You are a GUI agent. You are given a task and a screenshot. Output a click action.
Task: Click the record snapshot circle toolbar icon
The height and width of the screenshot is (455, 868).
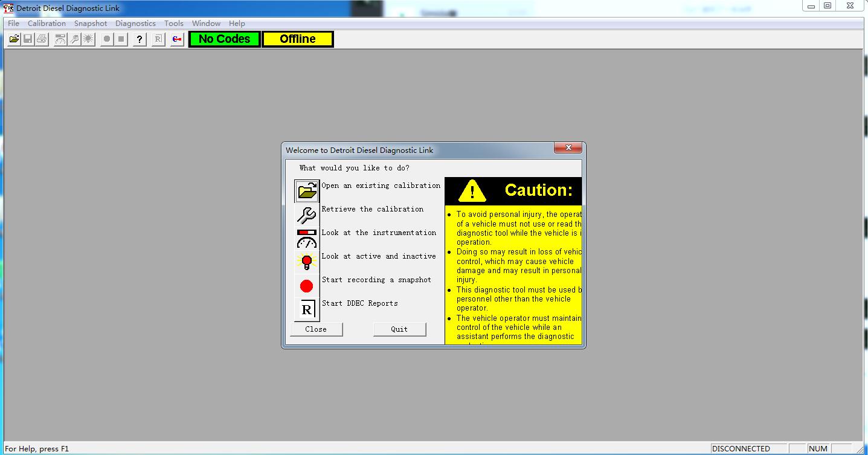107,39
